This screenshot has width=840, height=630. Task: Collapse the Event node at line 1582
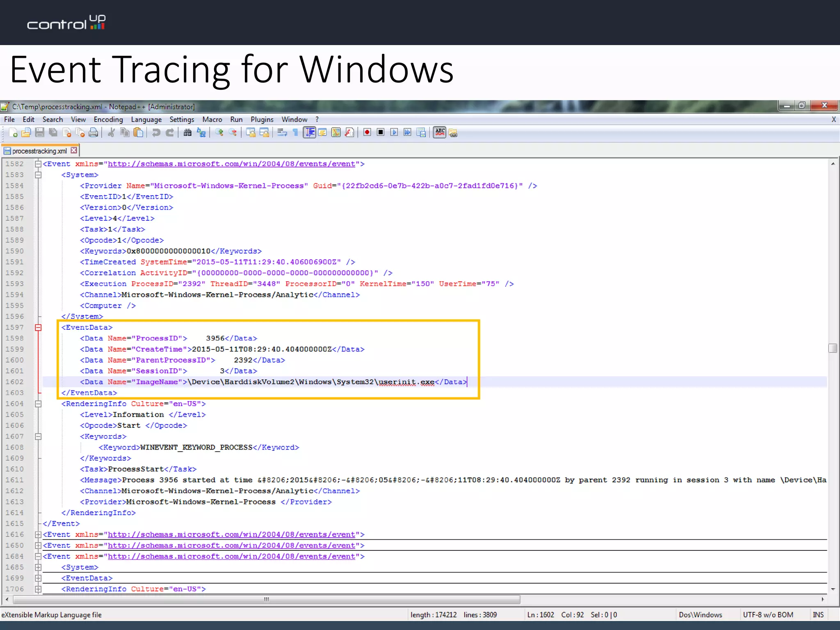38,164
